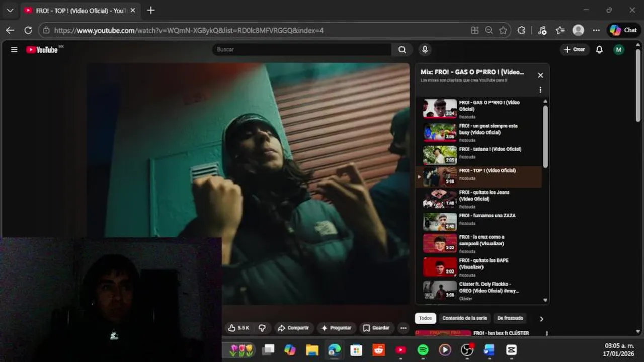The width and height of the screenshot is (644, 362).
Task: Select the current FRO! - TOP ! playlist item
Action: point(478,176)
